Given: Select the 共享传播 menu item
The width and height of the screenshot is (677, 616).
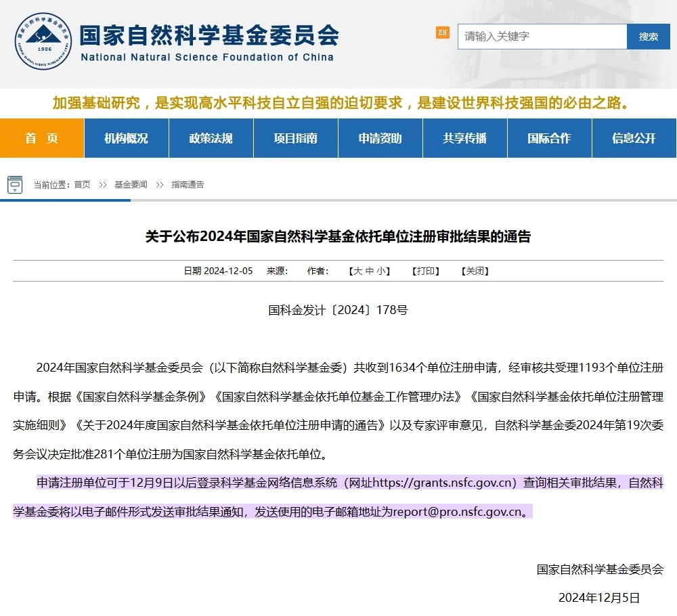Looking at the screenshot, I should [464, 138].
